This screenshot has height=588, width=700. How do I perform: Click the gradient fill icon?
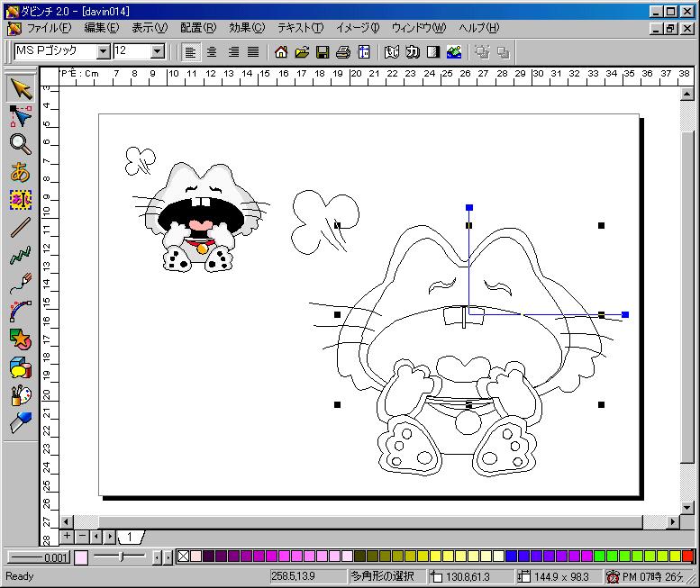433,52
